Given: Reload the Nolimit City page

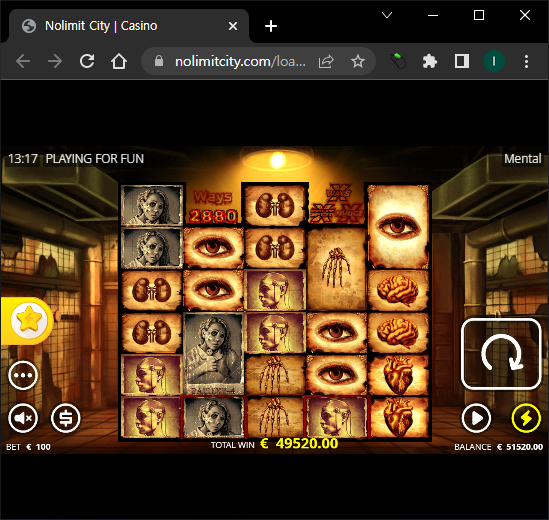Looking at the screenshot, I should click(87, 61).
